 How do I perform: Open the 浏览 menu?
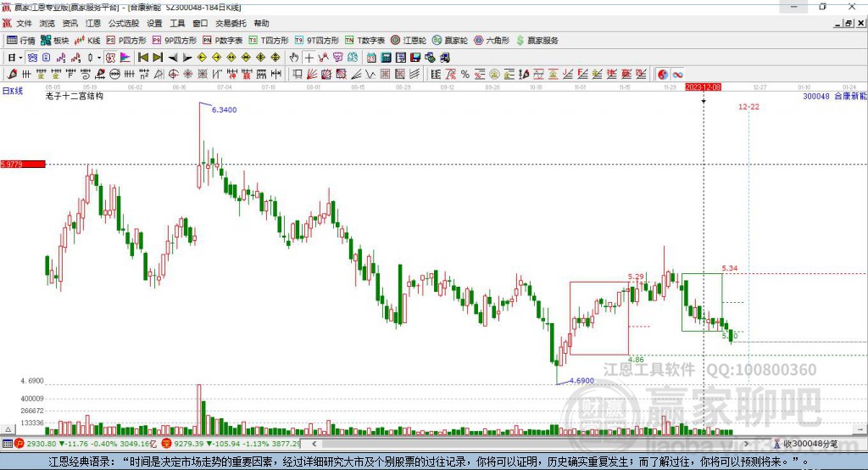47,23
